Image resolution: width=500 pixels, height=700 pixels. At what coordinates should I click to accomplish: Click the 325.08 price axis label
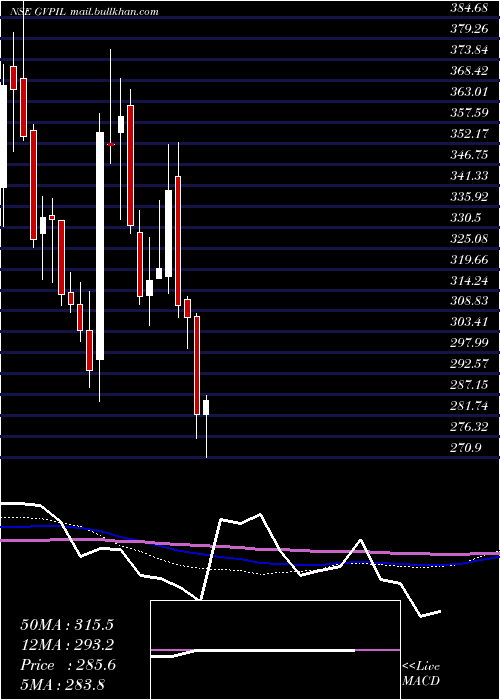point(470,238)
